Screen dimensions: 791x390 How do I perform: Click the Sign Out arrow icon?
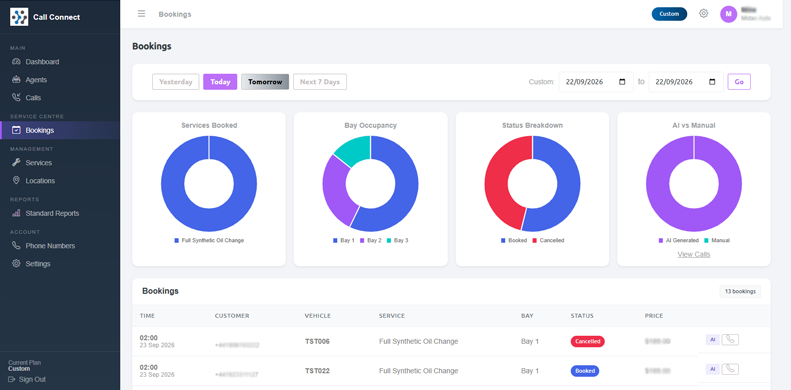[x=12, y=379]
